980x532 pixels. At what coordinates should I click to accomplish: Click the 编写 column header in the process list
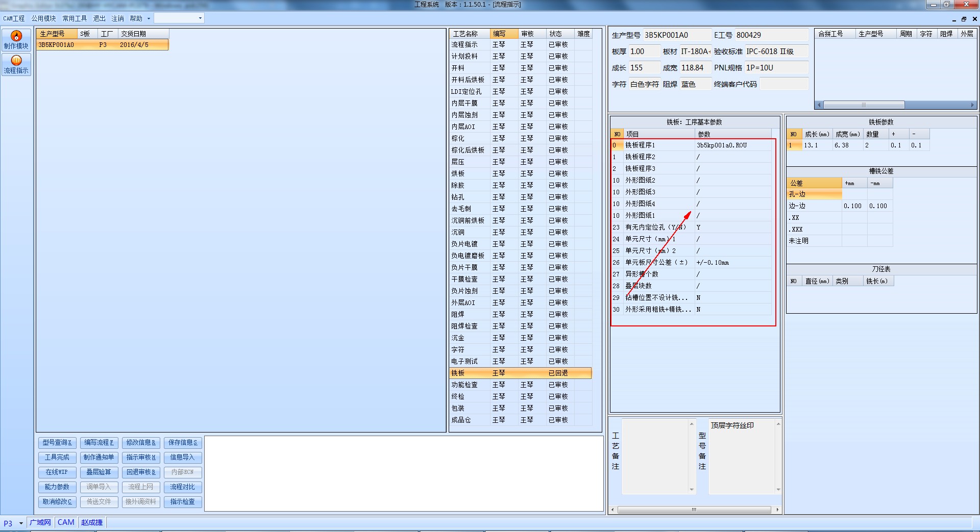tap(504, 34)
